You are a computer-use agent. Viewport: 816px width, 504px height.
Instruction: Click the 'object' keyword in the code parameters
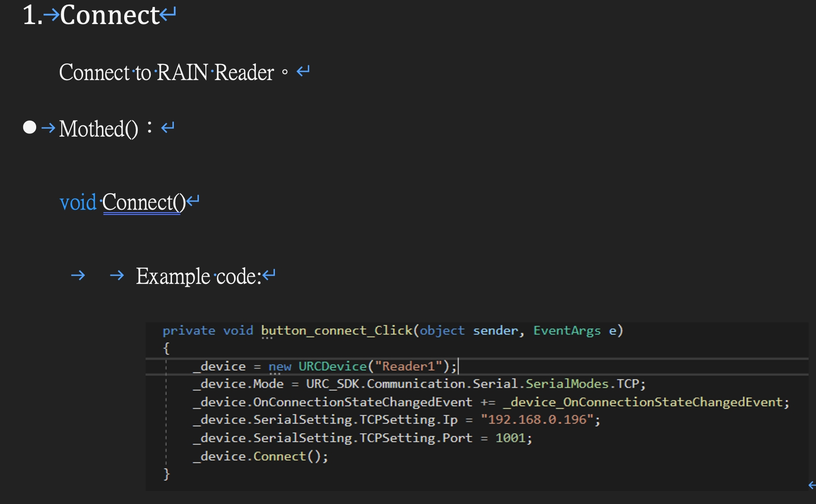coord(442,331)
